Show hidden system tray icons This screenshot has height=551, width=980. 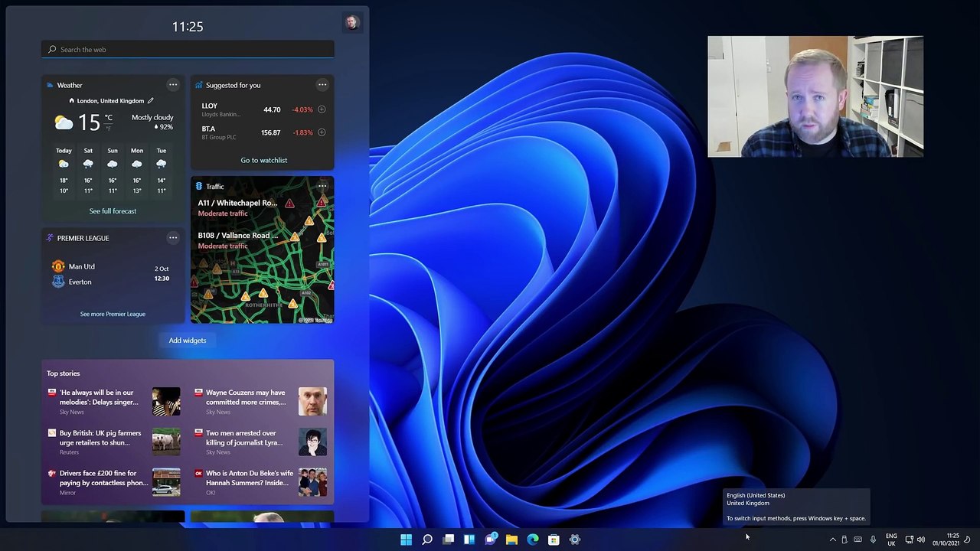click(833, 540)
